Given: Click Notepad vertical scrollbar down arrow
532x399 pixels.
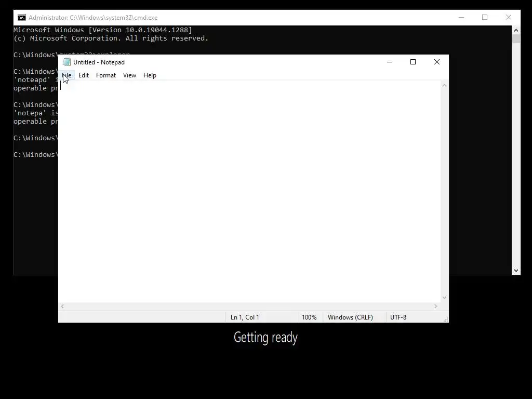Looking at the screenshot, I should (x=444, y=298).
